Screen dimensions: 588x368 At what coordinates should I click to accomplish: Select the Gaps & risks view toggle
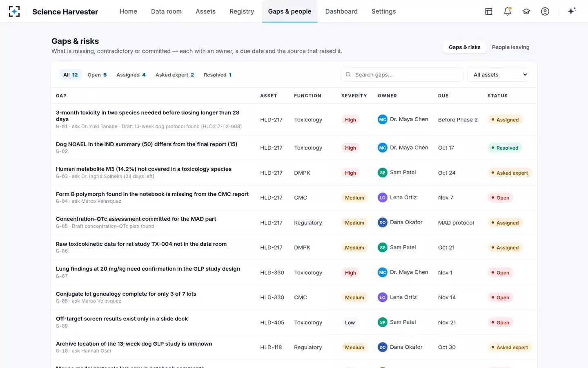465,47
